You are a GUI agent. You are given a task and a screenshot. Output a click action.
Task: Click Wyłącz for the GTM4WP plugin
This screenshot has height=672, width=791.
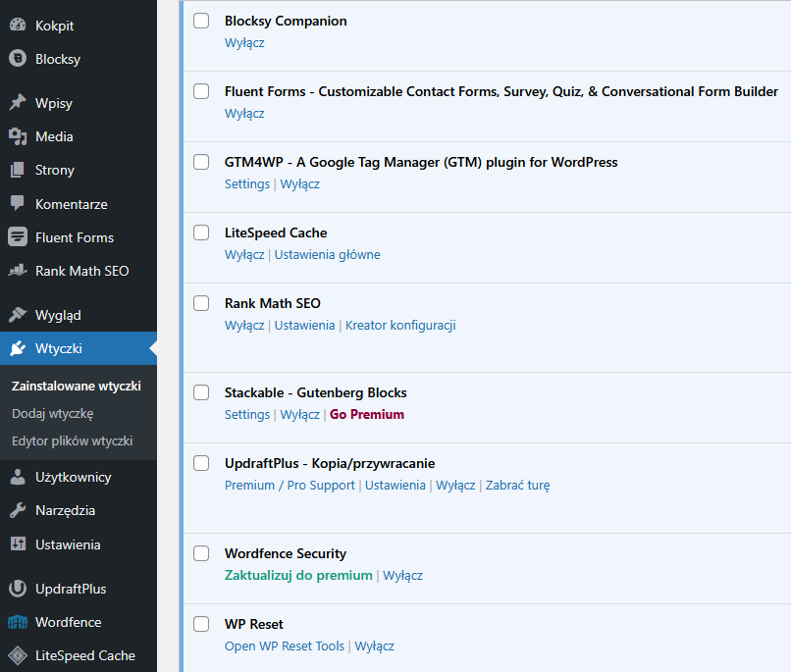pyautogui.click(x=299, y=184)
